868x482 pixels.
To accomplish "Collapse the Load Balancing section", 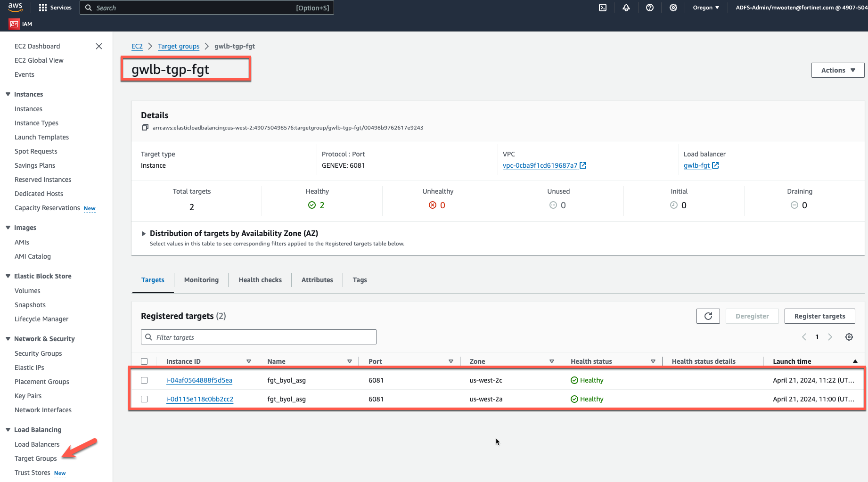I will coord(8,430).
